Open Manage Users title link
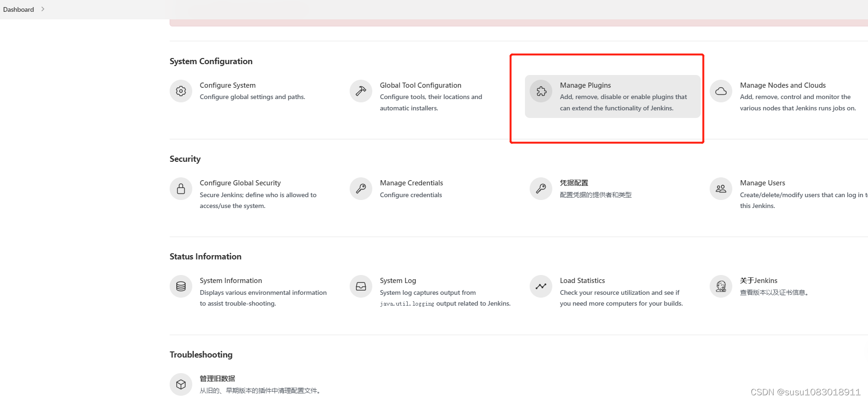868x400 pixels. tap(762, 183)
